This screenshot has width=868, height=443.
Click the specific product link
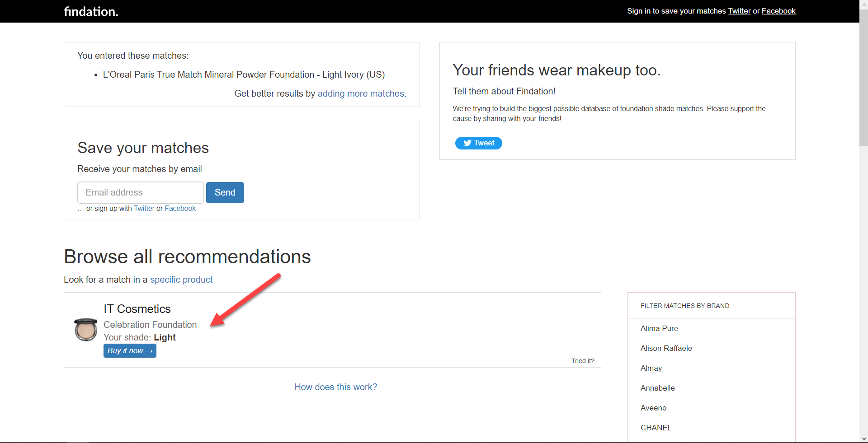181,280
